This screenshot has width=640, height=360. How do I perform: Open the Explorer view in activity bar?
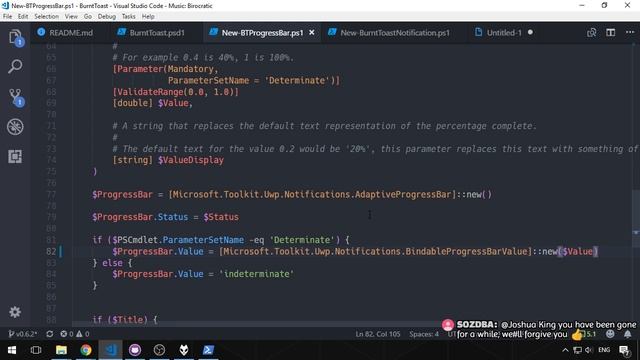[x=15, y=38]
